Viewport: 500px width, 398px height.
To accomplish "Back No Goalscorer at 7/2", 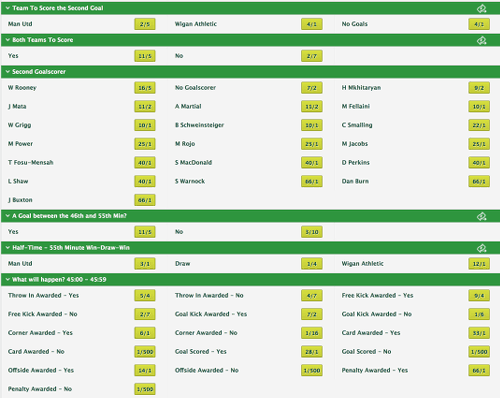I will (312, 88).
